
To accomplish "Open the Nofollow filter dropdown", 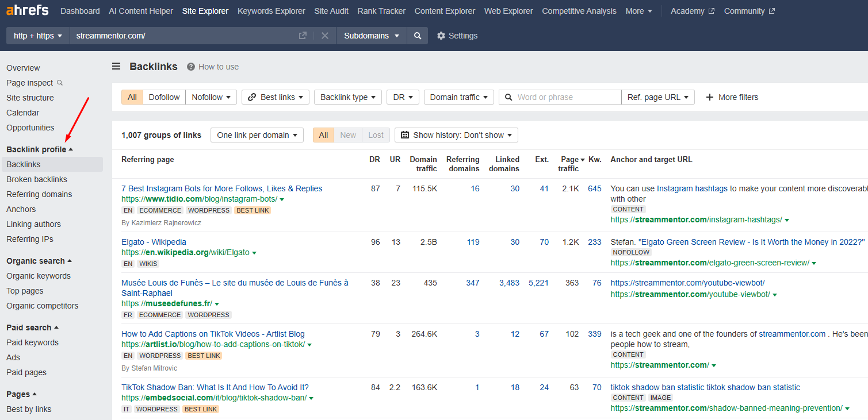I will pos(211,97).
